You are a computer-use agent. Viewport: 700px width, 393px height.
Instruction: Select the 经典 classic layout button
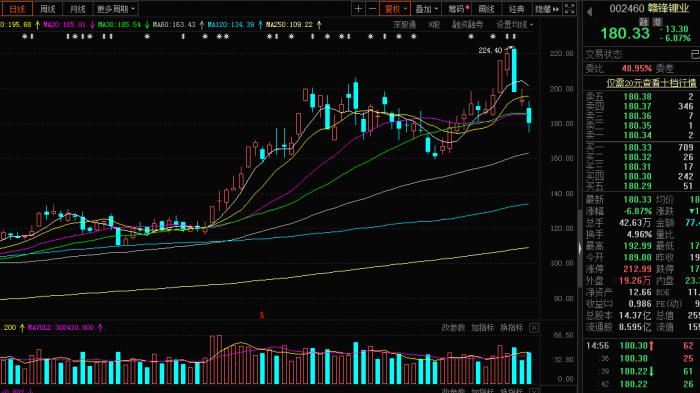pos(517,9)
